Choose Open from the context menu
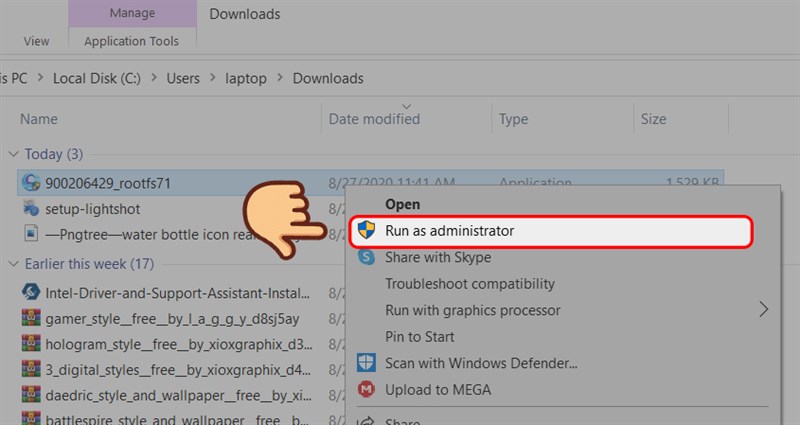Viewport: 800px width, 425px height. 402,204
